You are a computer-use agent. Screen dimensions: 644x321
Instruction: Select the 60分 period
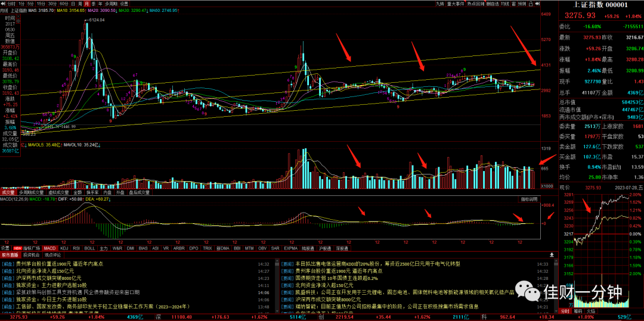(x=64, y=4)
